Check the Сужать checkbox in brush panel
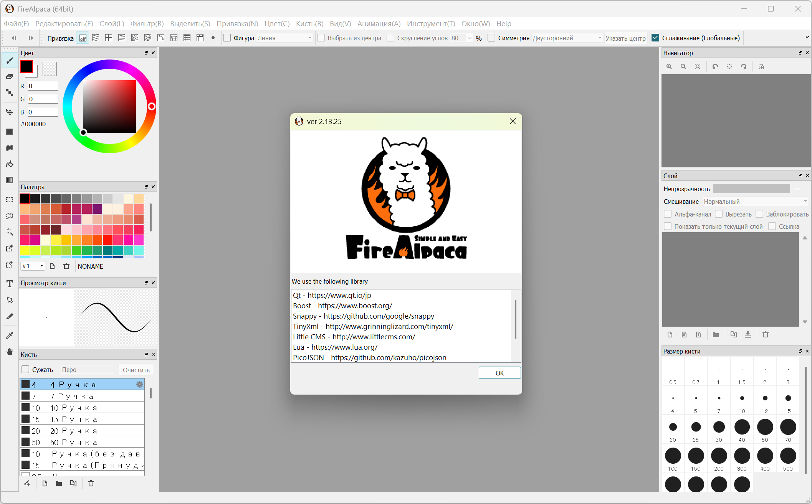This screenshot has height=504, width=812. 25,369
